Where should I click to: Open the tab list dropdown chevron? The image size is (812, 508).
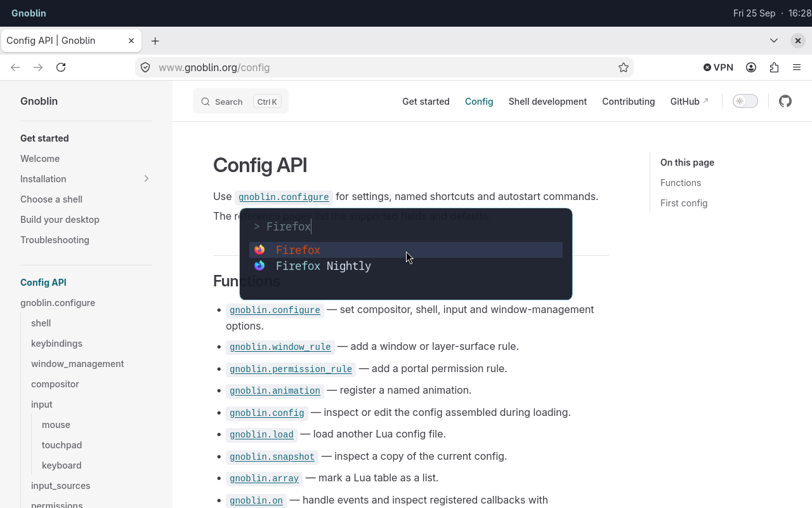pyautogui.click(x=774, y=41)
